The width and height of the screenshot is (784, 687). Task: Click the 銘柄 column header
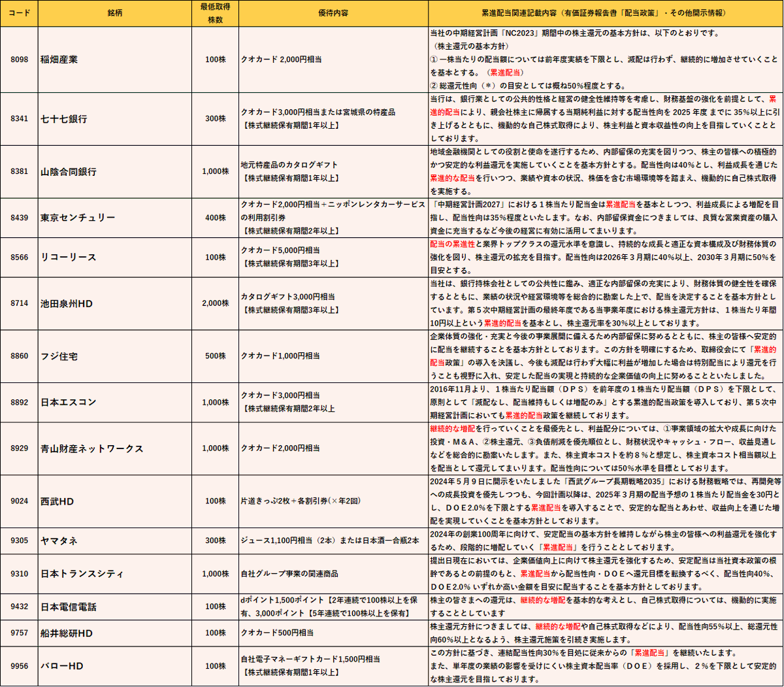[115, 13]
